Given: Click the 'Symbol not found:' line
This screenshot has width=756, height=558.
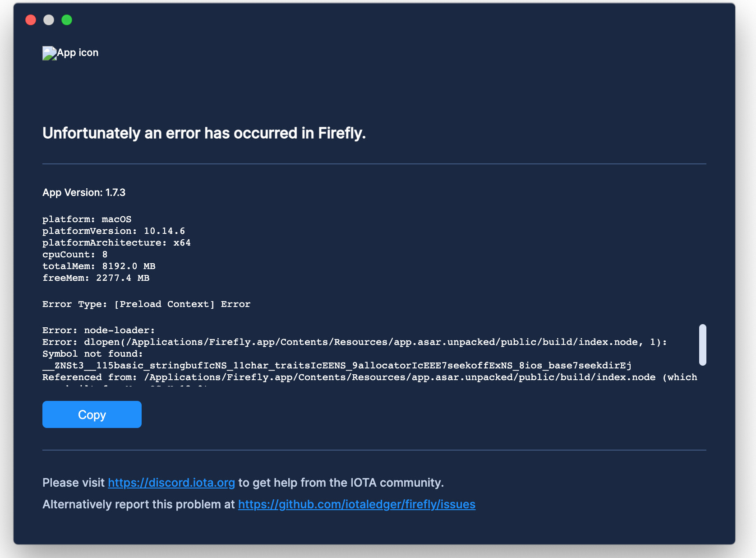Looking at the screenshot, I should click(92, 354).
